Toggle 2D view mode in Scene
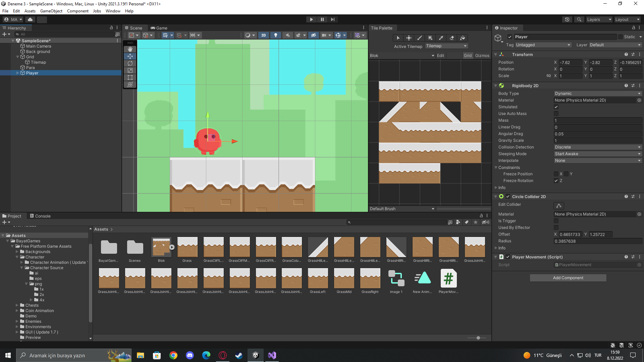This screenshot has height=362, width=644. coord(264,35)
